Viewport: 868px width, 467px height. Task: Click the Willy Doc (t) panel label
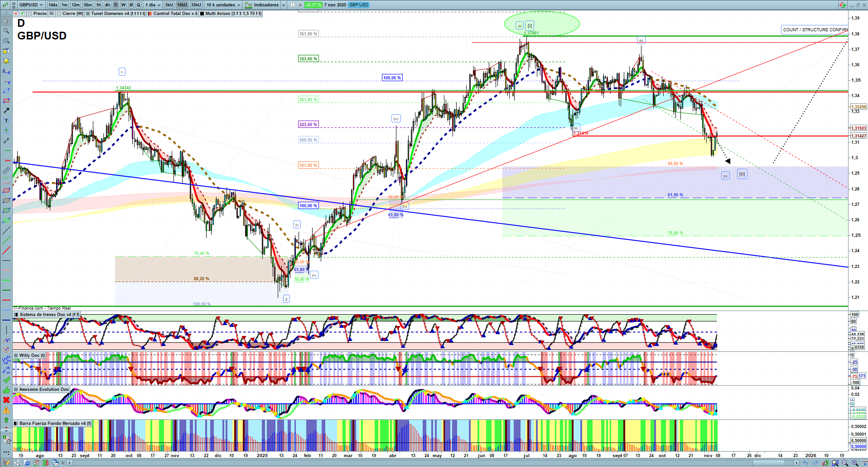32,355
